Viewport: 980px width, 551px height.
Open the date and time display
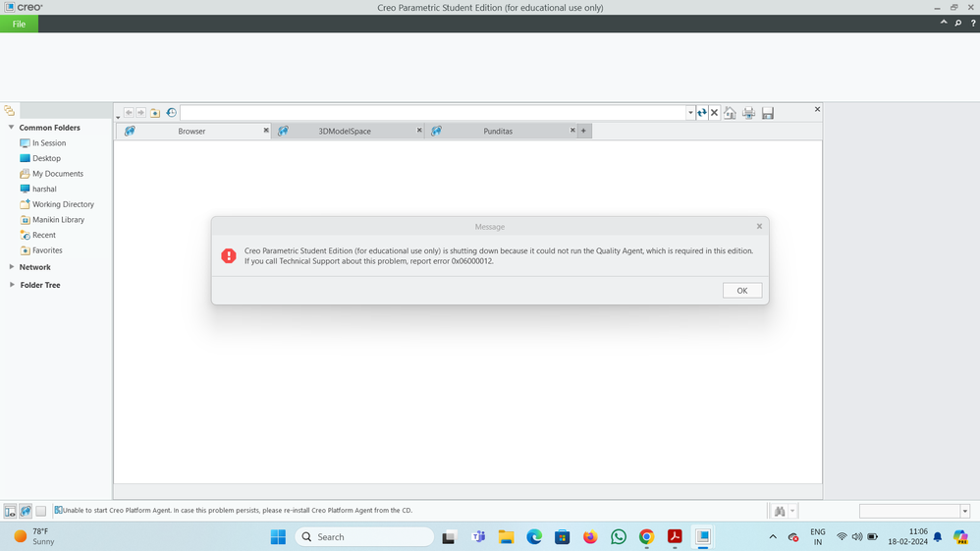(x=908, y=536)
